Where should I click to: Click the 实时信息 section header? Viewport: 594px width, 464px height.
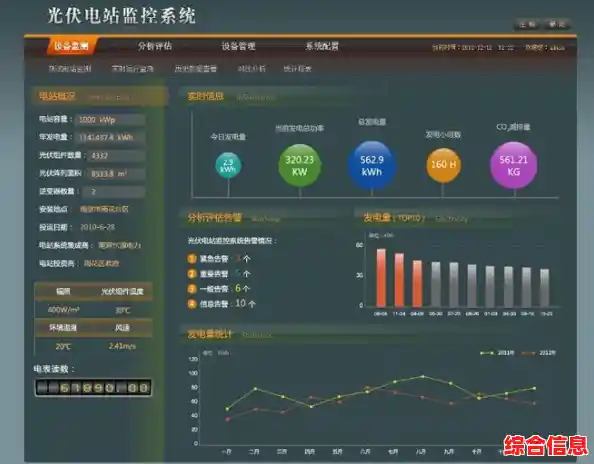coord(205,96)
